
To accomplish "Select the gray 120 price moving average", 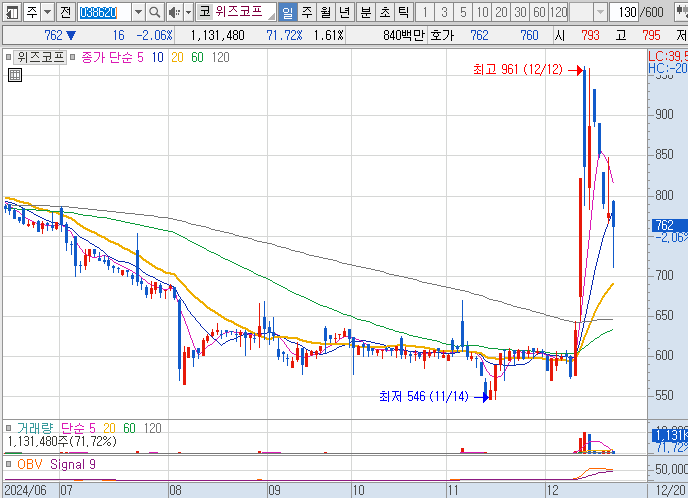I will click(221, 57).
